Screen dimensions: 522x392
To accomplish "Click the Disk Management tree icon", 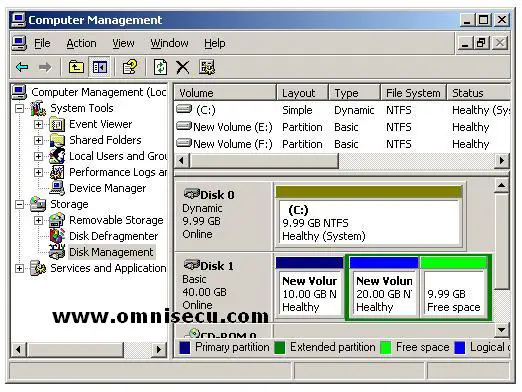I will click(x=57, y=252).
